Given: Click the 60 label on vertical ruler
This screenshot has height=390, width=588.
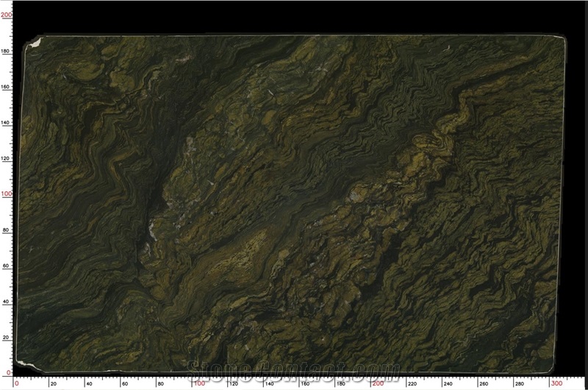Looking at the screenshot, I should 6,266.
